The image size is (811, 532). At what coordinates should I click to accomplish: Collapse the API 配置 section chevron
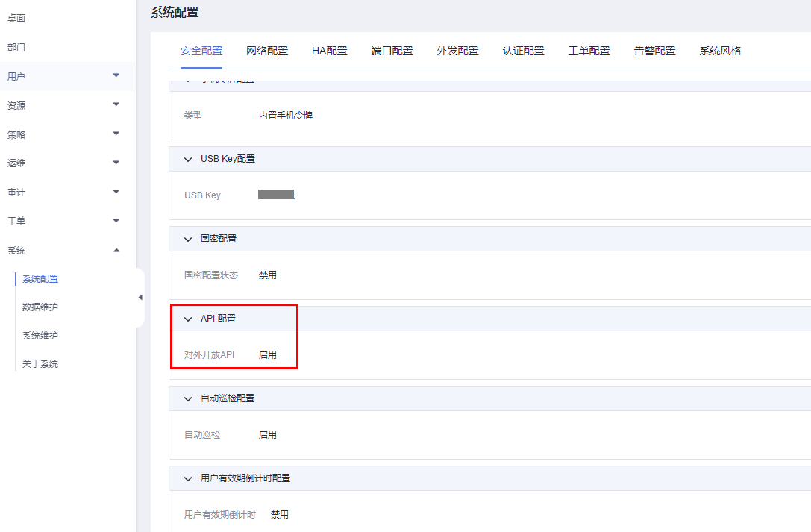(x=188, y=319)
